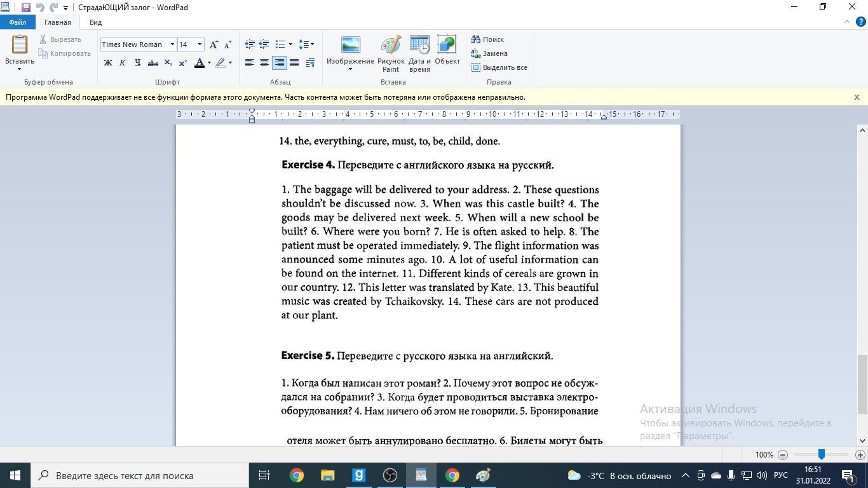Open Customize Quick Access Toolbar dropdown

pyautogui.click(x=65, y=8)
